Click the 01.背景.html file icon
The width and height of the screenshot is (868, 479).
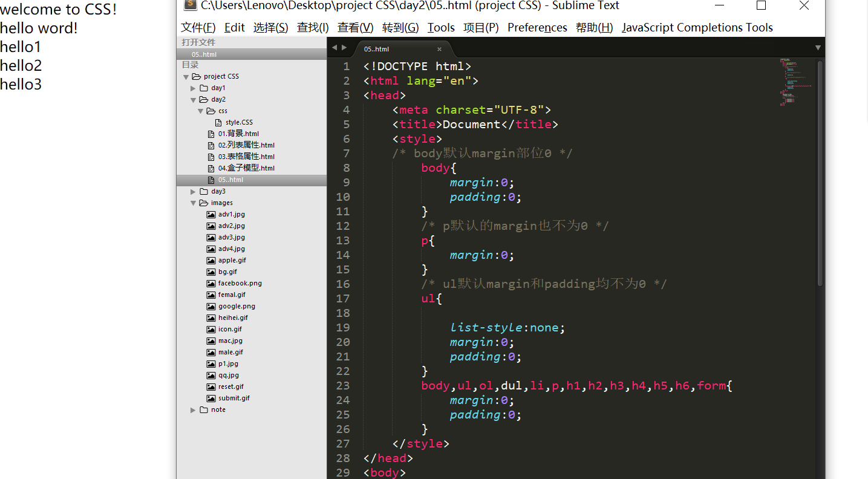click(211, 134)
